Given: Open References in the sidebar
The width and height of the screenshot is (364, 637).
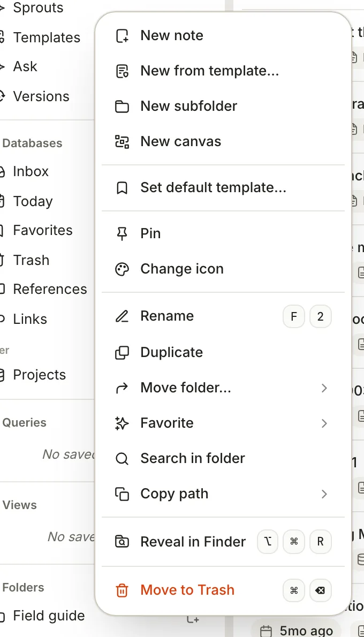Looking at the screenshot, I should [50, 289].
